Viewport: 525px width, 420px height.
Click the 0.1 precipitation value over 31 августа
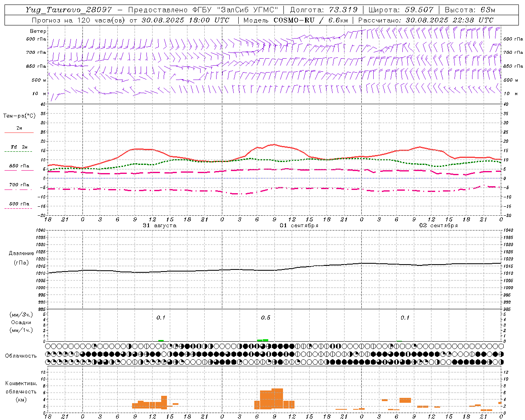pyautogui.click(x=161, y=318)
